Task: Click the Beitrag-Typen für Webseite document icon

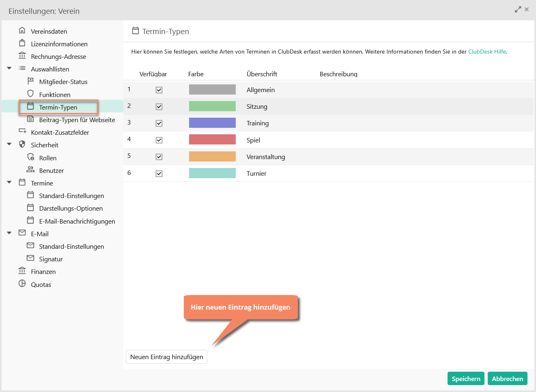Action: (30, 119)
